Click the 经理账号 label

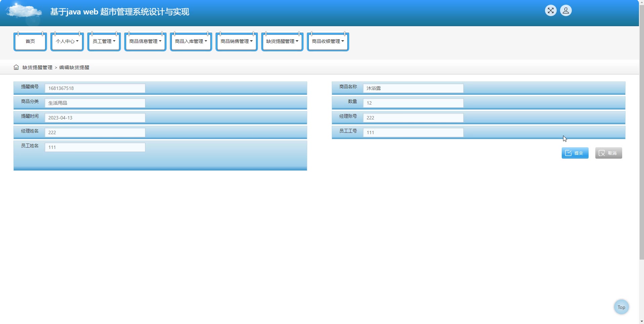(x=348, y=116)
